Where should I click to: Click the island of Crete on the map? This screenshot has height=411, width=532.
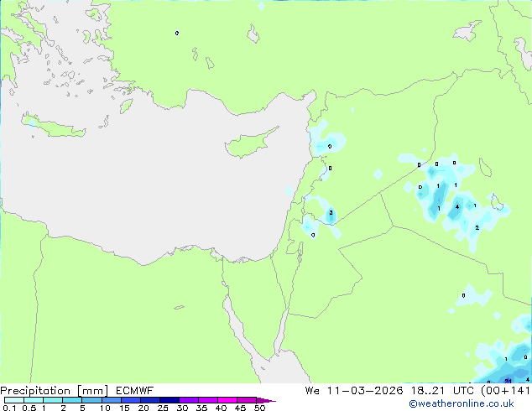pyautogui.click(x=54, y=127)
